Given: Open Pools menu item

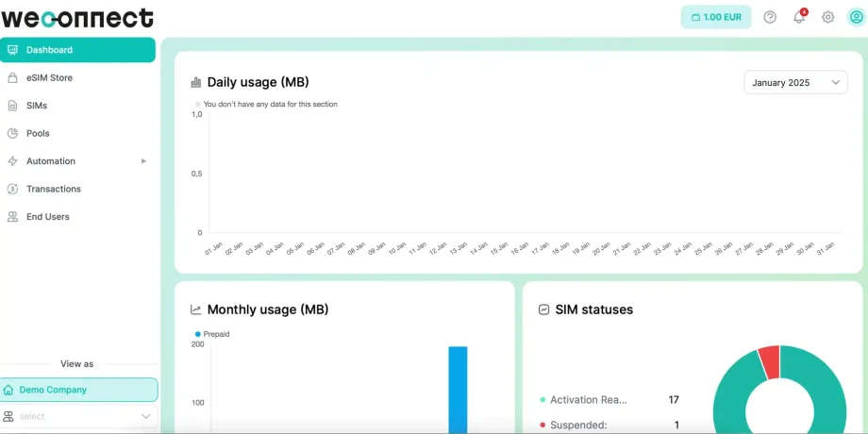Looking at the screenshot, I should [77, 133].
